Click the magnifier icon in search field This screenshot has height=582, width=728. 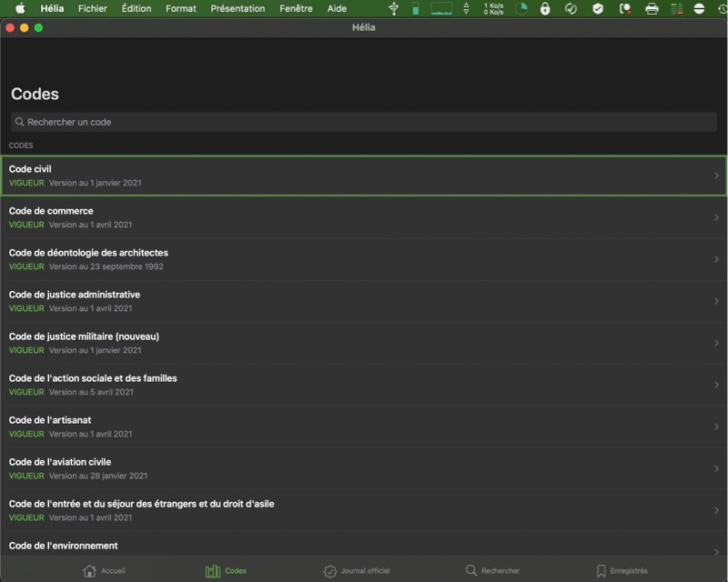(x=19, y=122)
